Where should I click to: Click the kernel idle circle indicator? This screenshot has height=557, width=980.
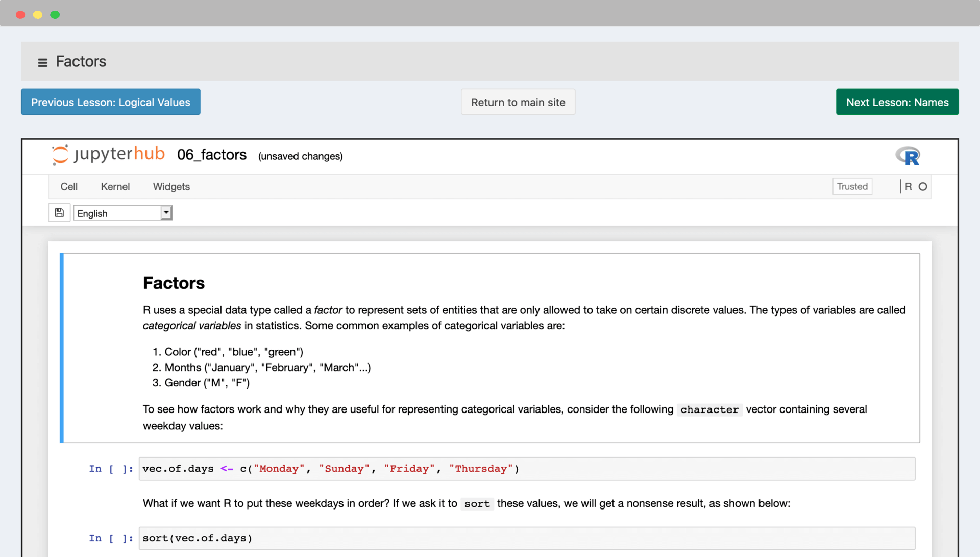pyautogui.click(x=923, y=187)
